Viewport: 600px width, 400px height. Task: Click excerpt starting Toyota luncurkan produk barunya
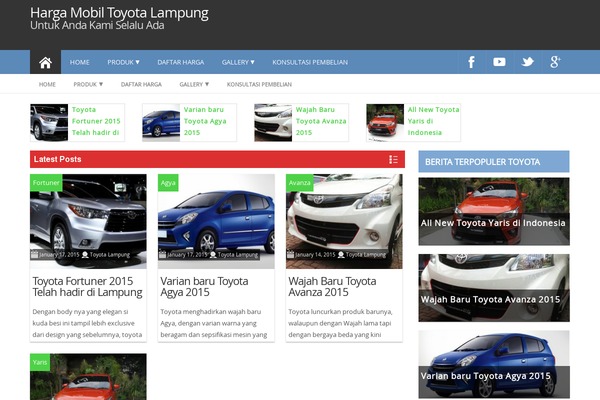click(x=340, y=323)
